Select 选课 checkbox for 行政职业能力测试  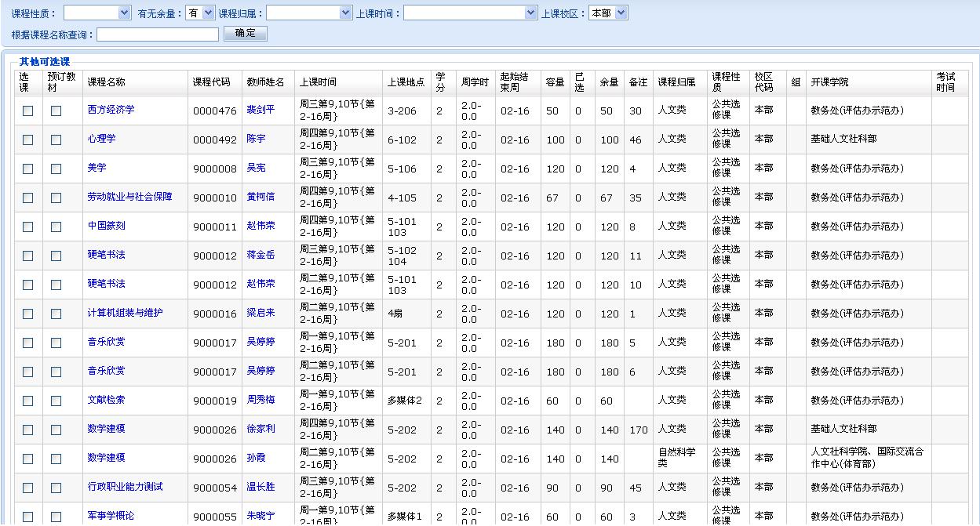tap(28, 488)
